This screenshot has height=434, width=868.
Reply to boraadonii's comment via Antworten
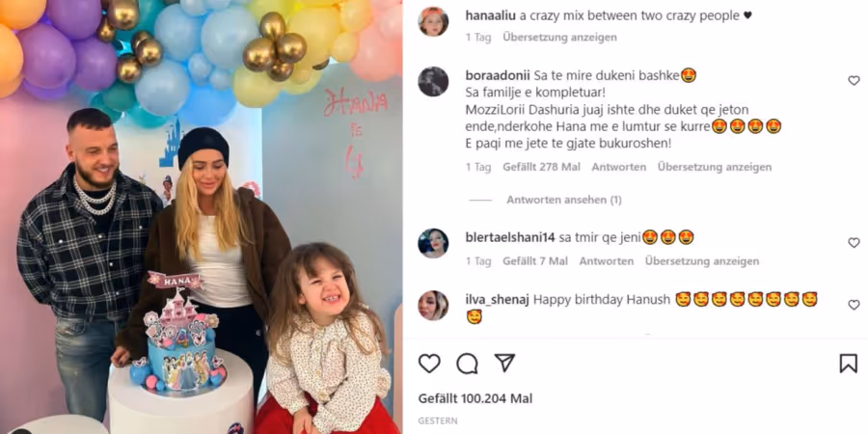[x=618, y=167]
